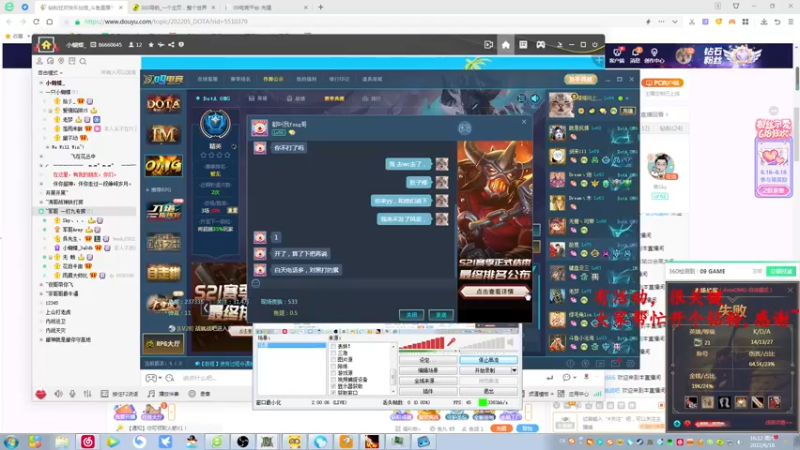Open the Windows Start button

(11, 441)
